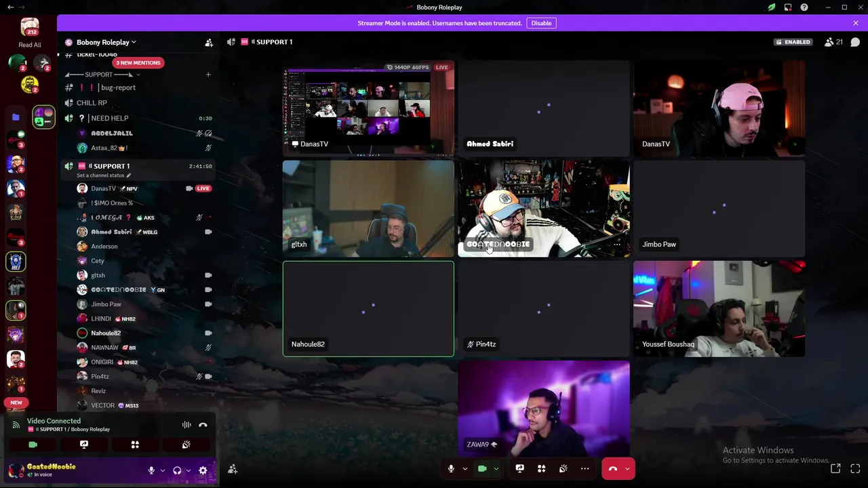Open the Bobony Roleplay server dropdown
The width and height of the screenshot is (868, 488).
click(106, 42)
